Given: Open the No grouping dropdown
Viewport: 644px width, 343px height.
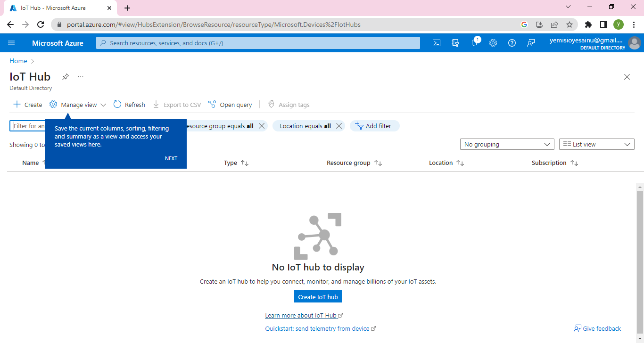Looking at the screenshot, I should coord(507,144).
